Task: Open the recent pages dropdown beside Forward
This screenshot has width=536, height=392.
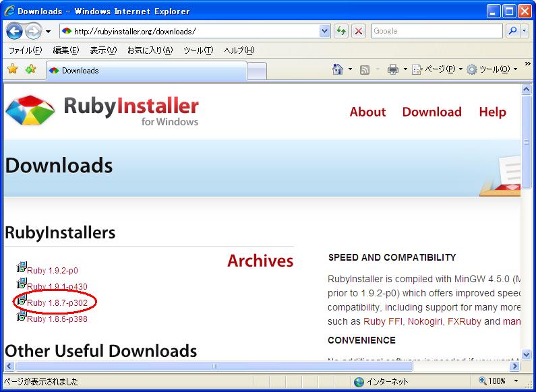Action: tap(48, 32)
